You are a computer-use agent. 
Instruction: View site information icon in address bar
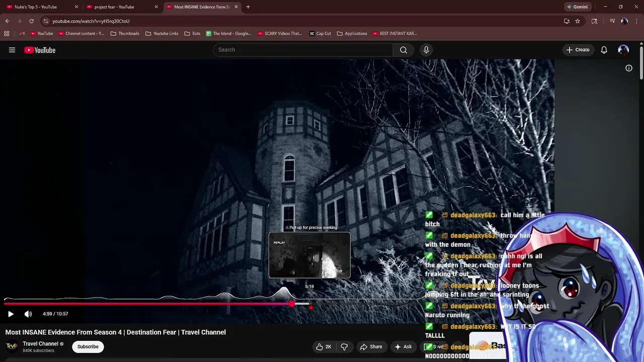(46, 21)
